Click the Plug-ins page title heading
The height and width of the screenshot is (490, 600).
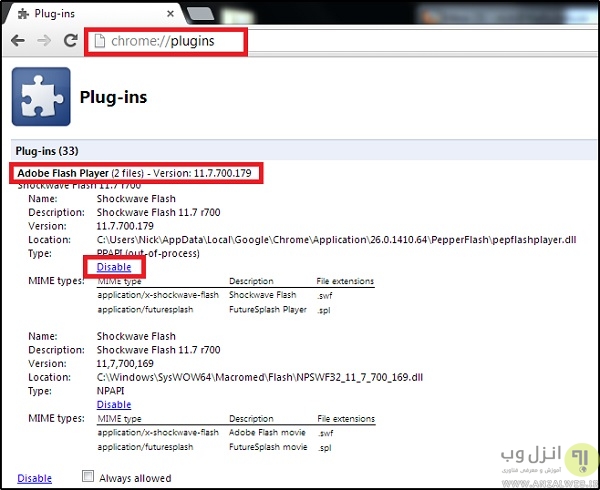point(114,99)
